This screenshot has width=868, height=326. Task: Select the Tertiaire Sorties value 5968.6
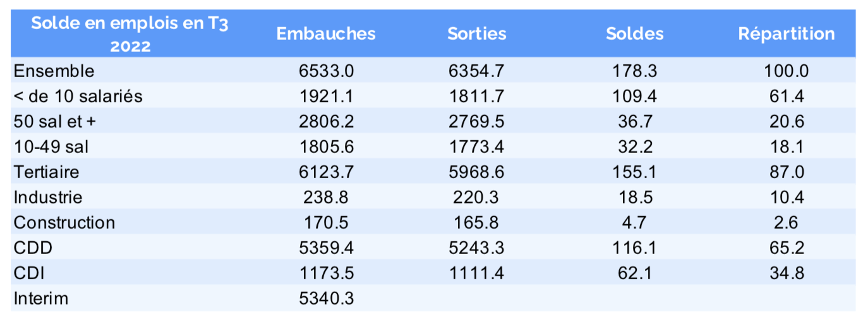477,172
